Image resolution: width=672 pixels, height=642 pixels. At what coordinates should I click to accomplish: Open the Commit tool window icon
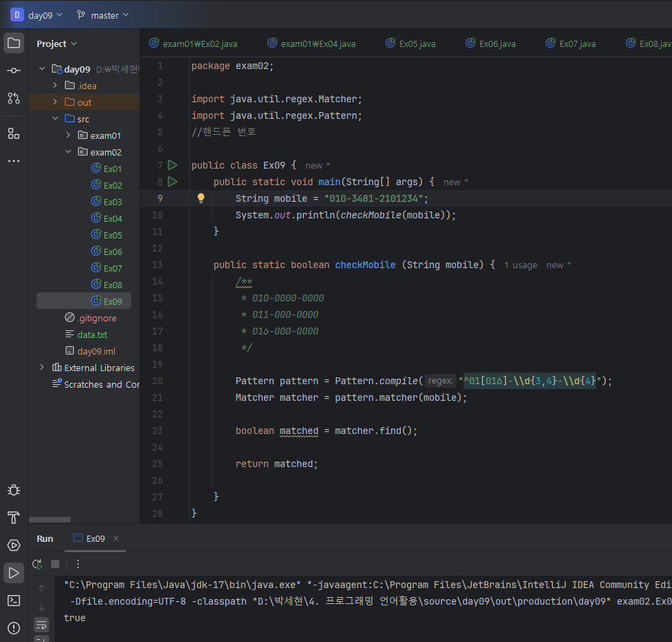pos(14,70)
